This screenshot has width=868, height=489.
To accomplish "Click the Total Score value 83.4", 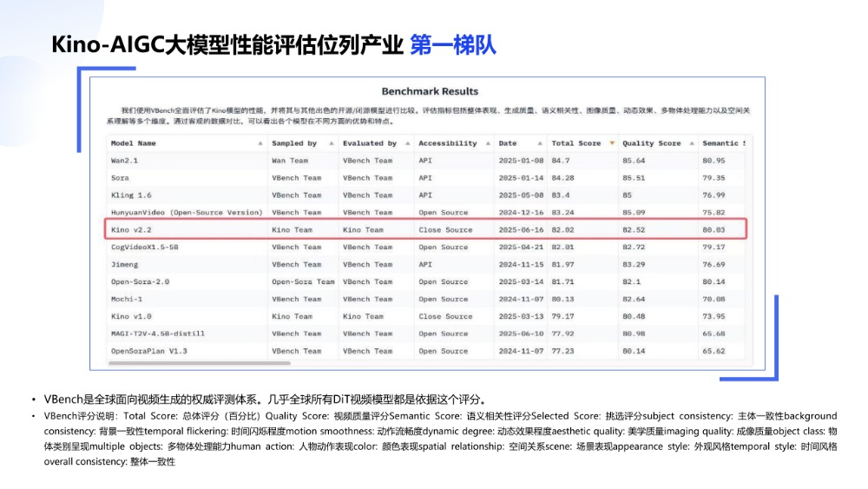I will pos(560,195).
